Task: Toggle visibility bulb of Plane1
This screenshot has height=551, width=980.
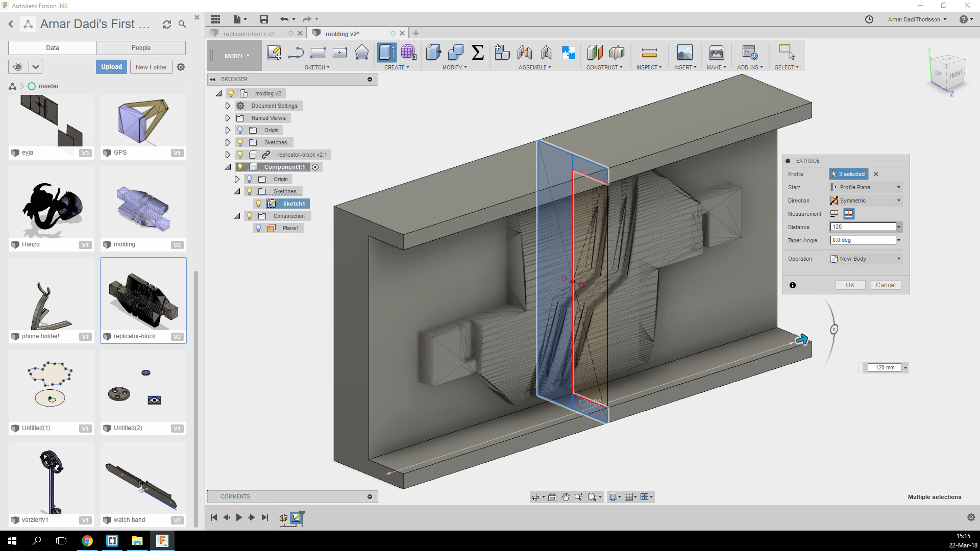Action: pos(259,228)
